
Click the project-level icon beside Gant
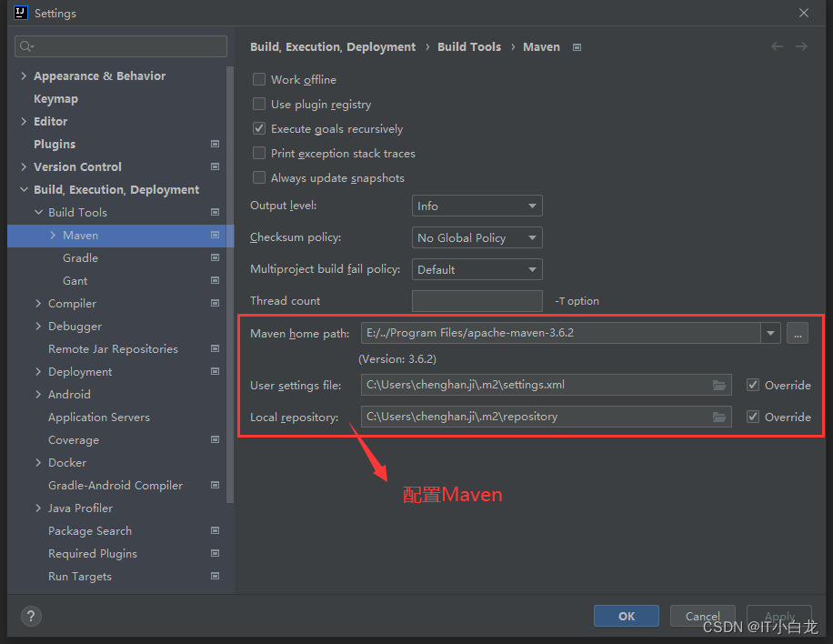point(216,280)
